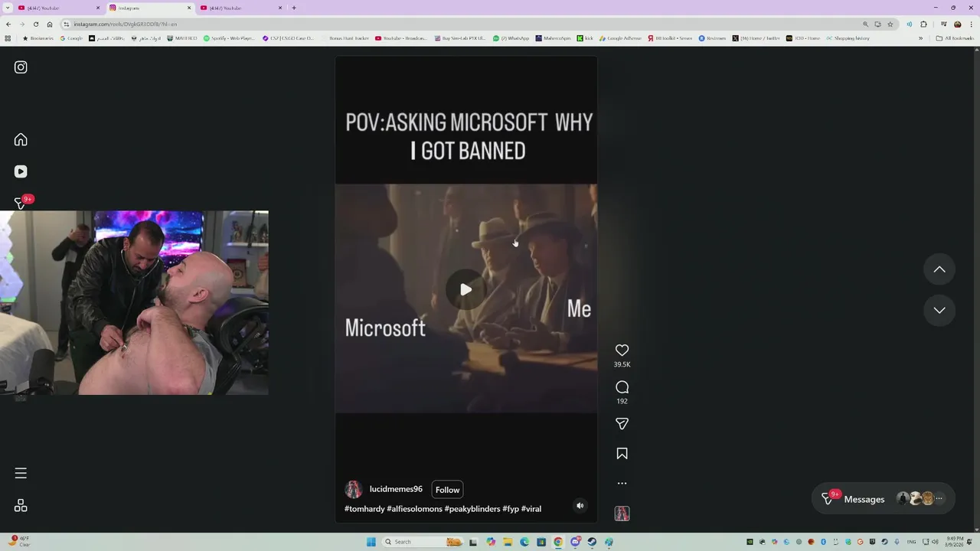The image size is (980, 551).
Task: Open the Google AdSense bookmark
Action: click(x=621, y=38)
